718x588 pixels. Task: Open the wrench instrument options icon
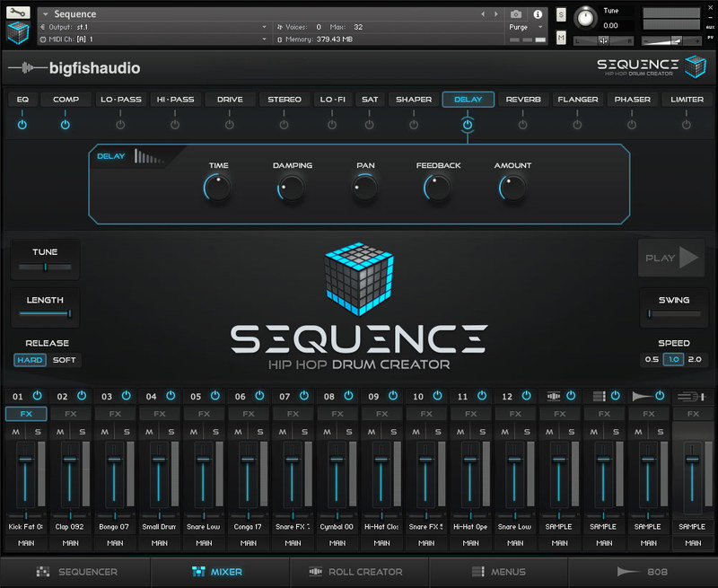click(x=19, y=13)
